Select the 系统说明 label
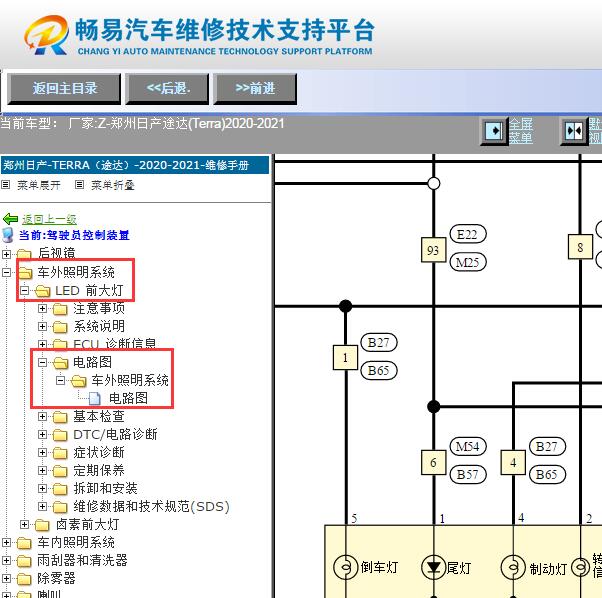The image size is (602, 598). 99,326
